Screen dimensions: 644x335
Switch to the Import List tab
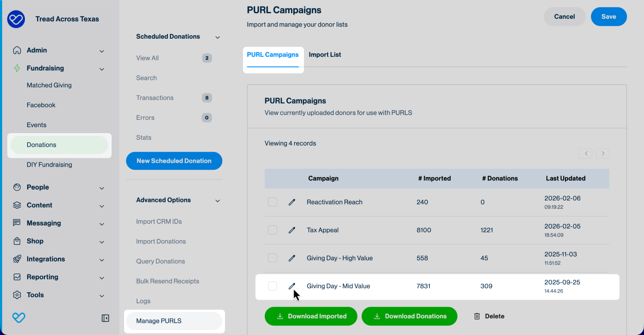[325, 55]
